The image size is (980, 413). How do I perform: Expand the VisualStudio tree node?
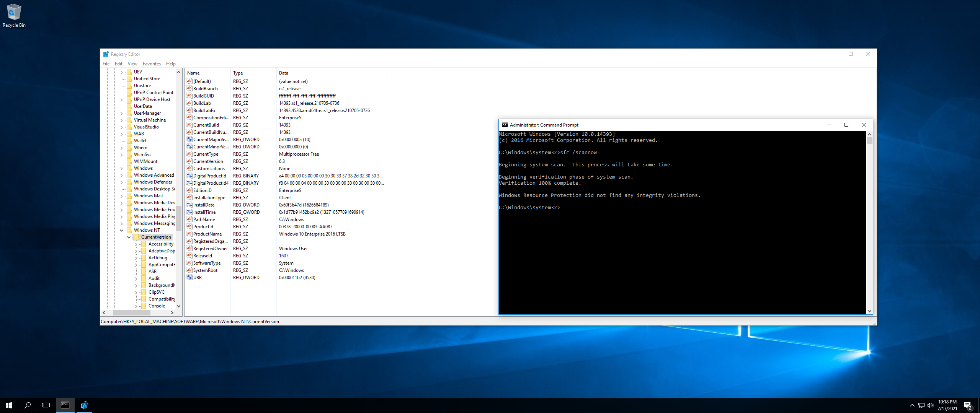(x=122, y=127)
